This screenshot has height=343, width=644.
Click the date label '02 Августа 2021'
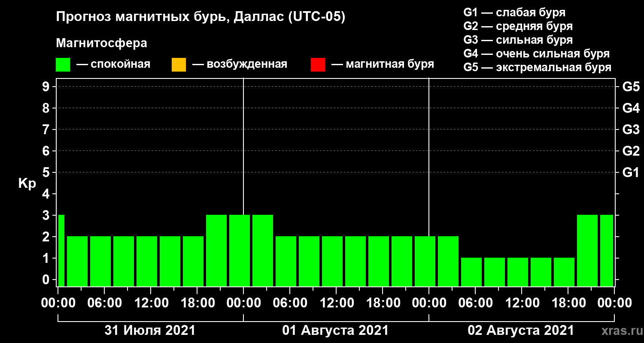(521, 331)
